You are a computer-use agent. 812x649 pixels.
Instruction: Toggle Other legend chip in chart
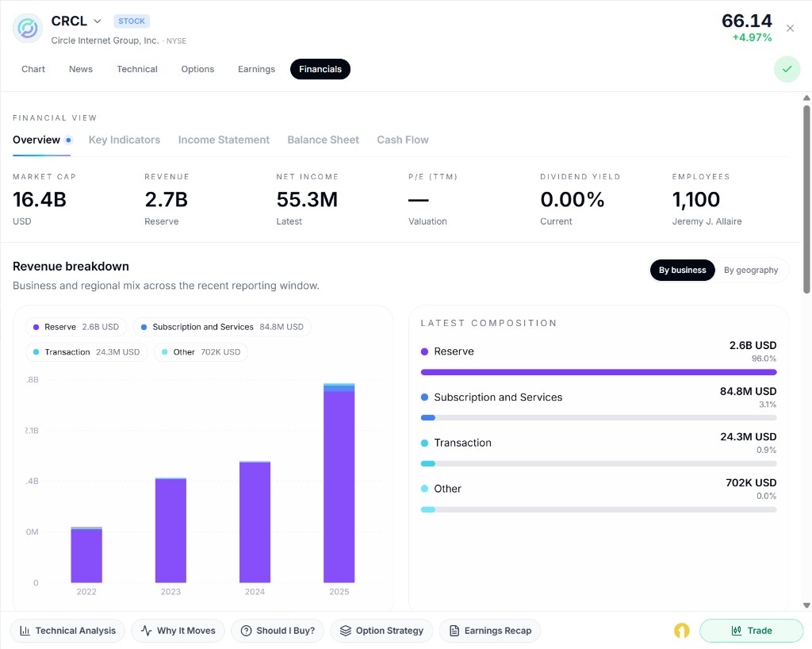(x=201, y=352)
